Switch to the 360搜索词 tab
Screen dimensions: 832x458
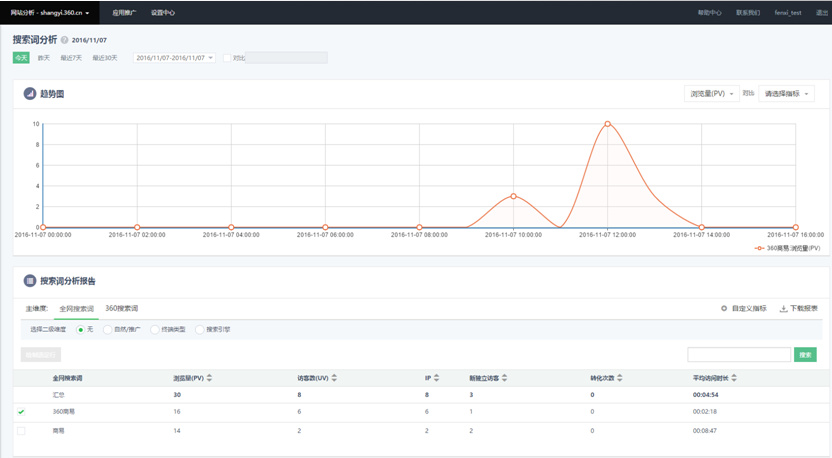click(x=121, y=308)
